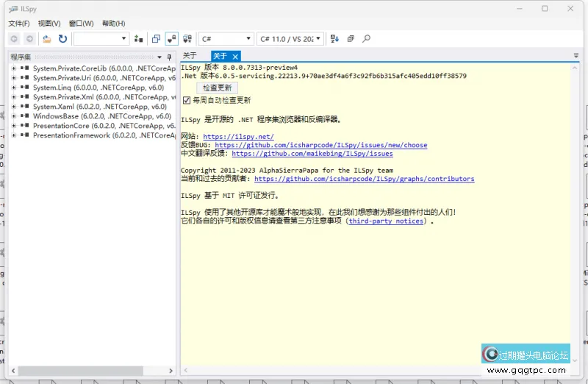Open the https://ilspy.net/ website link

pos(238,137)
